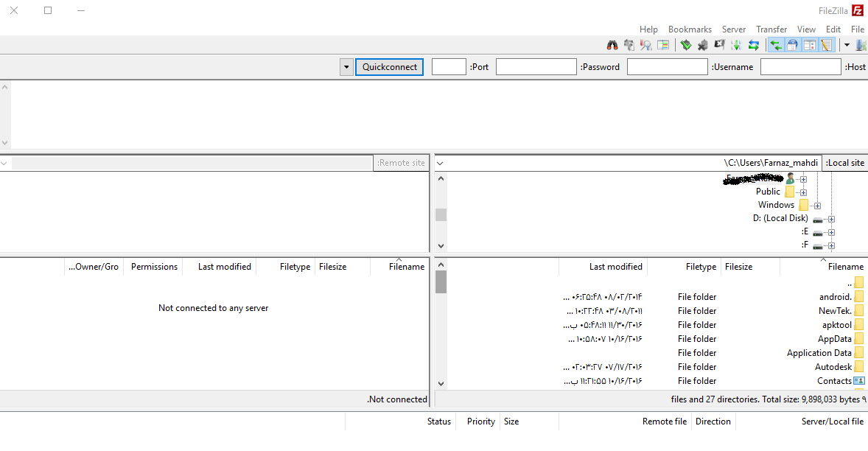This screenshot has width=868, height=451.
Task: Click the Refresh file lists icon
Action: pyautogui.click(x=753, y=45)
